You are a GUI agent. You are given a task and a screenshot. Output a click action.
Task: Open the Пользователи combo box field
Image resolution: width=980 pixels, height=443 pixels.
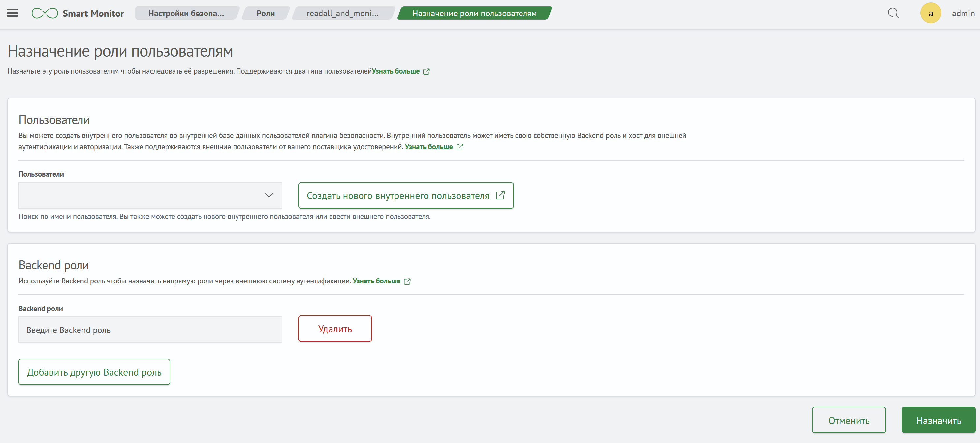[x=141, y=195]
